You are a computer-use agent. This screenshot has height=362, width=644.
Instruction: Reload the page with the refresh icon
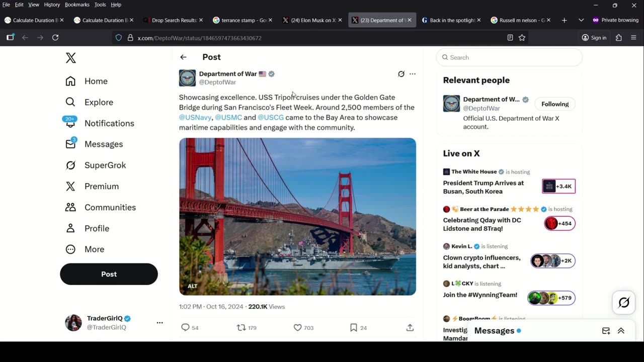click(55, 38)
